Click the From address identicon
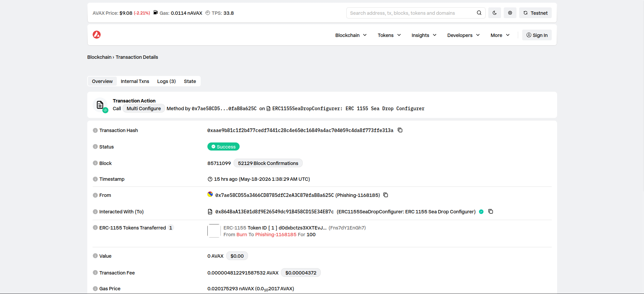The image size is (644, 294). (210, 194)
